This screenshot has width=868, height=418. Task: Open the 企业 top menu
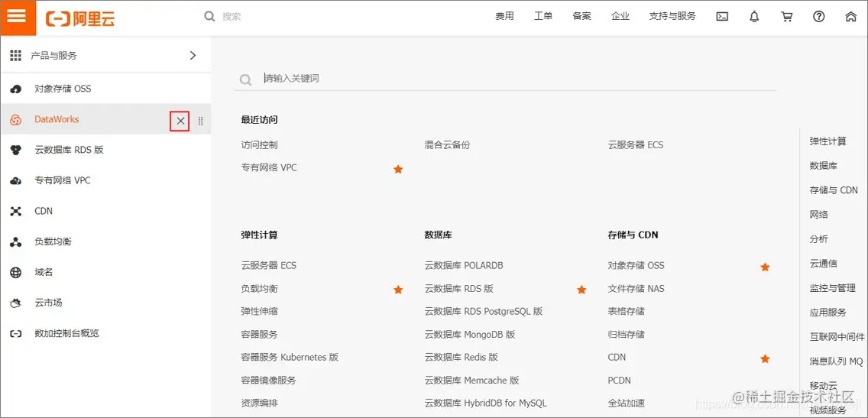pyautogui.click(x=620, y=16)
